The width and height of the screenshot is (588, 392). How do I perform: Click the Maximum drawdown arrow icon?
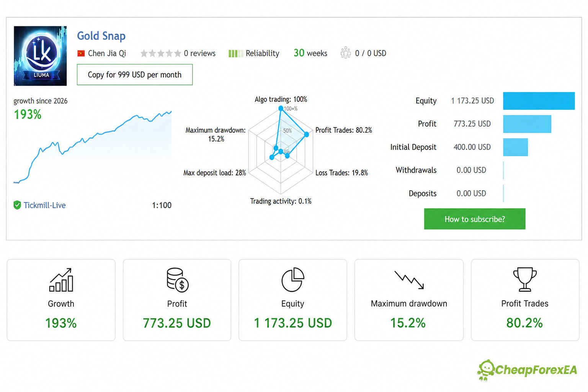(409, 280)
